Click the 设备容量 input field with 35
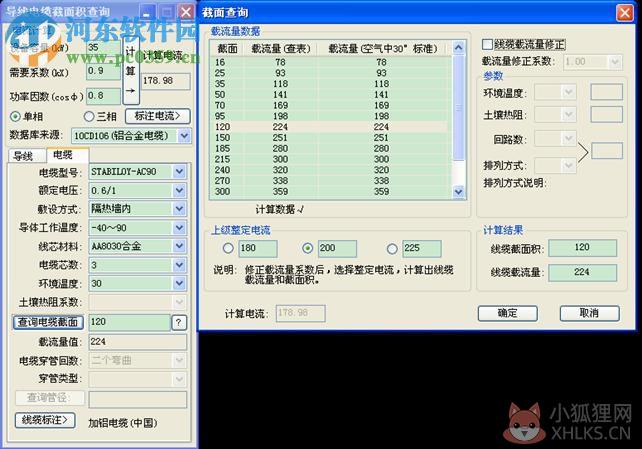Image resolution: width=642 pixels, height=449 pixels. tap(104, 47)
